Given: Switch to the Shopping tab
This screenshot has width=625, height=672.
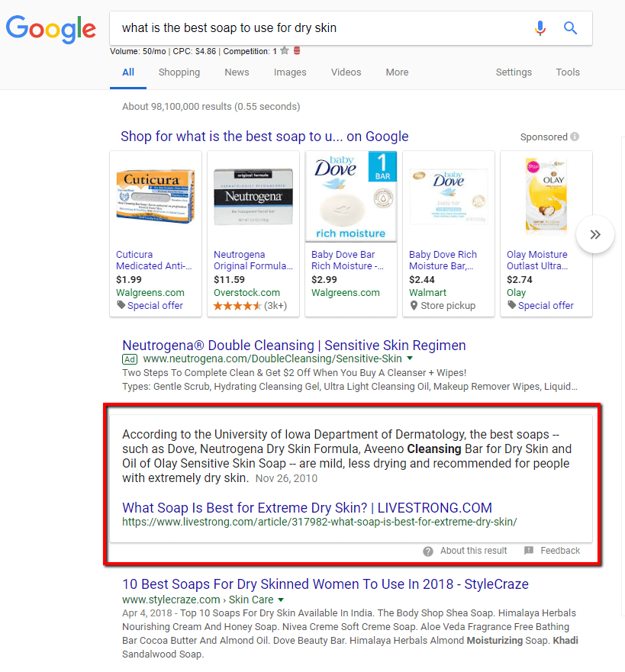Looking at the screenshot, I should 179,72.
